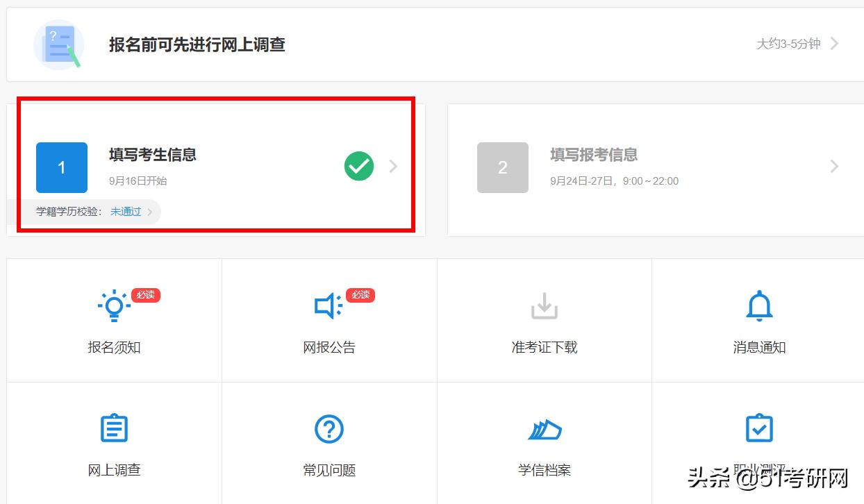The image size is (864, 504).
Task: Open the 网上调查 label
Action: click(115, 470)
